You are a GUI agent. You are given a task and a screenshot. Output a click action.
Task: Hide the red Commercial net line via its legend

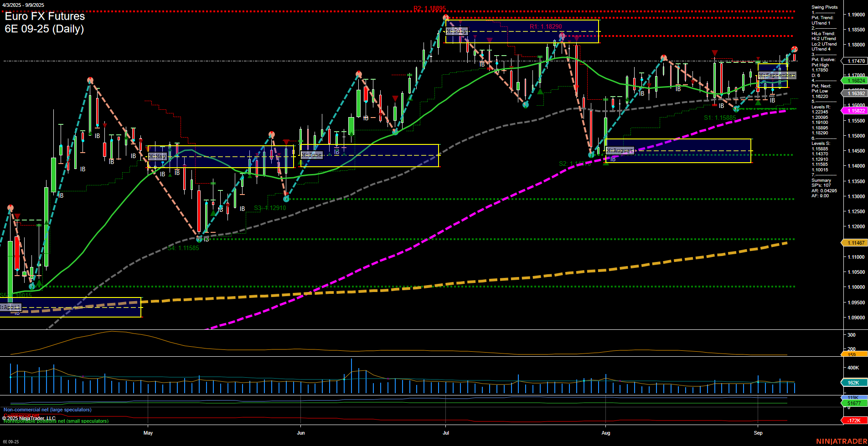(x=21, y=415)
